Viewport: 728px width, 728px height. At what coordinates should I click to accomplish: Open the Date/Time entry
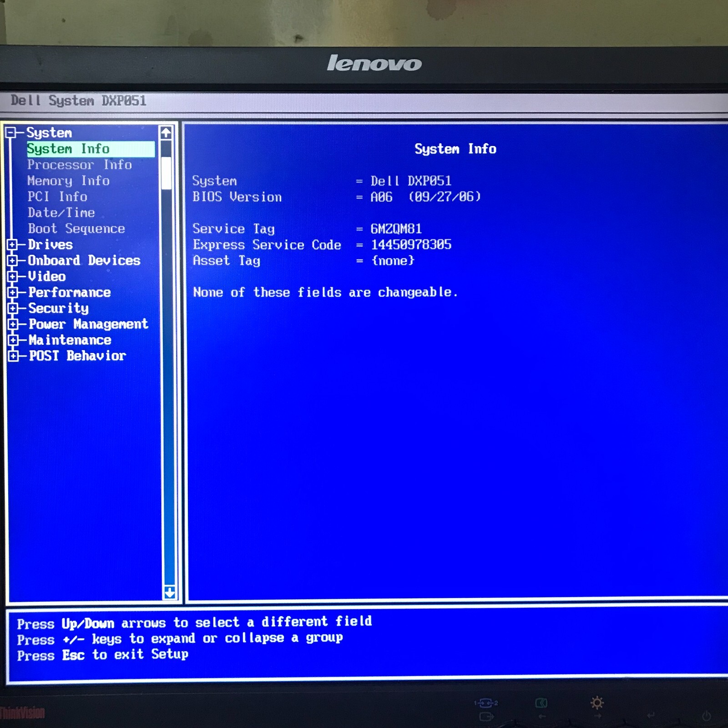click(61, 212)
